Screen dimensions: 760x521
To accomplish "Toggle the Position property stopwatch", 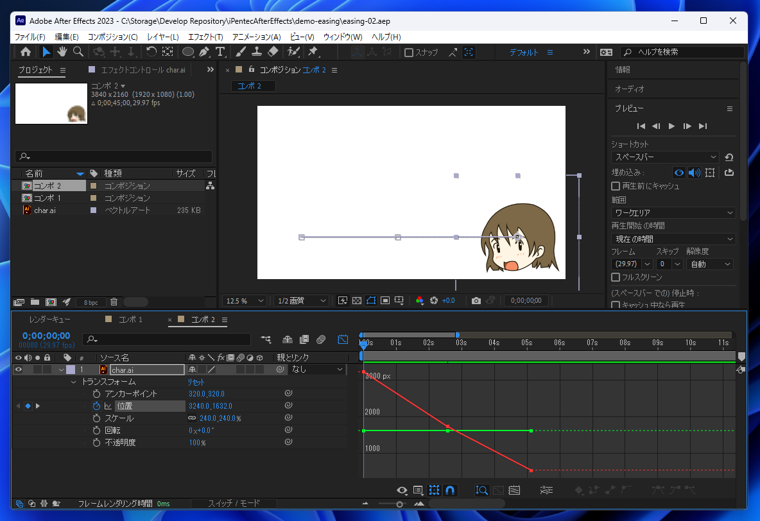I will (96, 406).
